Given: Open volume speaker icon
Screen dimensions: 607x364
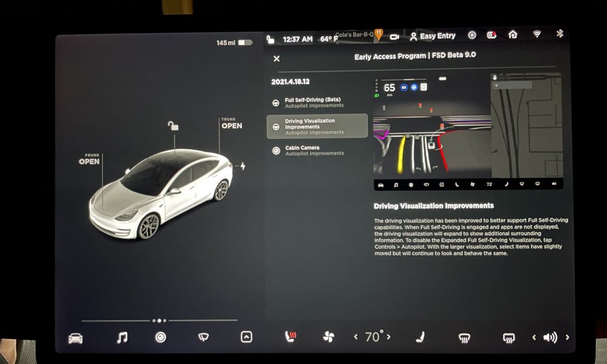Looking at the screenshot, I should pos(550,337).
